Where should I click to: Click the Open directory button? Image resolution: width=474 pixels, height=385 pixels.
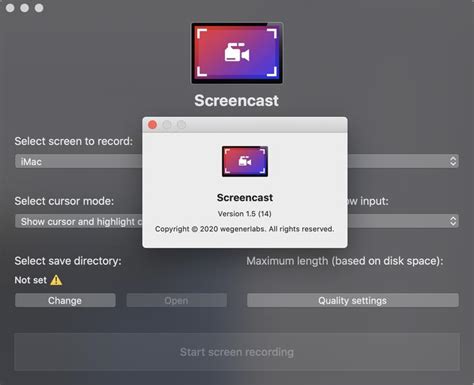coord(176,300)
